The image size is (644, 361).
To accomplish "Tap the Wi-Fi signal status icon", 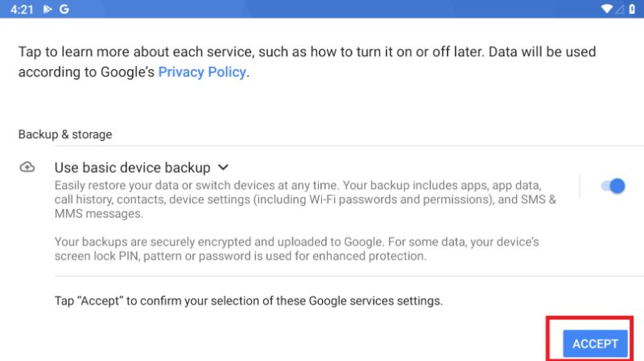I will [x=606, y=9].
